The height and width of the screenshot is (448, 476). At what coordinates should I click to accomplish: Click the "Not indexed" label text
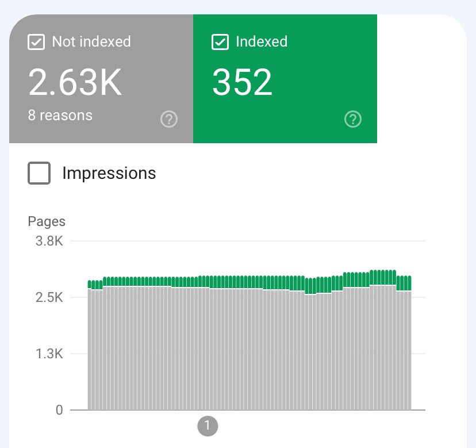click(x=91, y=42)
